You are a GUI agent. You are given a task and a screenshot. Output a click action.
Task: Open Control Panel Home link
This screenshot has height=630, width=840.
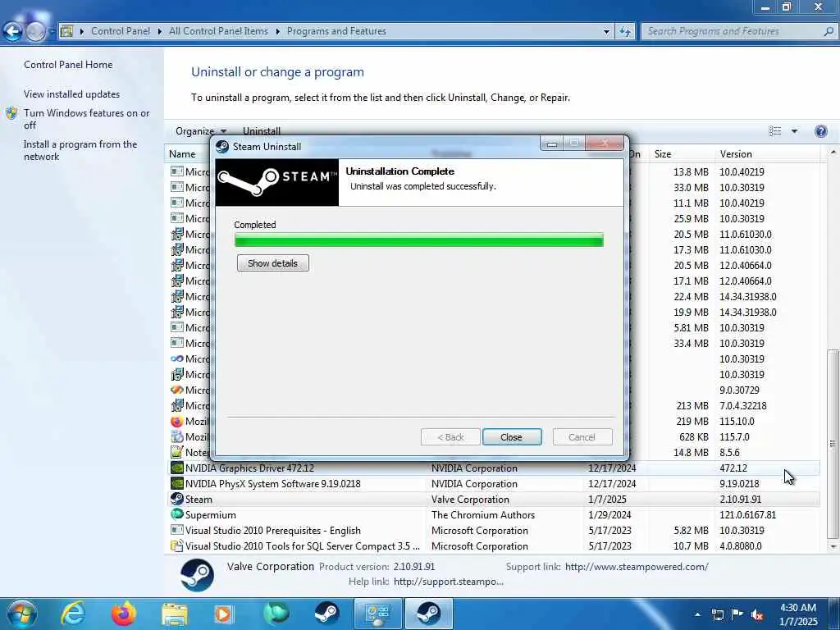point(68,65)
